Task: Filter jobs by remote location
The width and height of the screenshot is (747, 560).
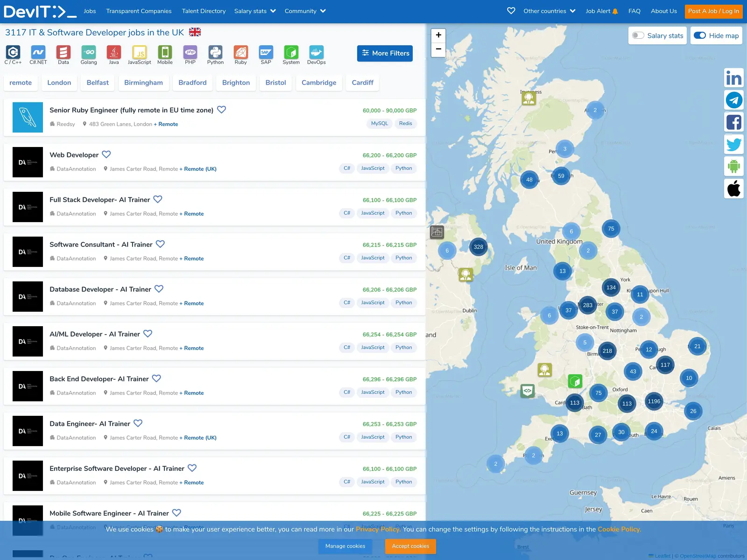Action: pyautogui.click(x=21, y=83)
